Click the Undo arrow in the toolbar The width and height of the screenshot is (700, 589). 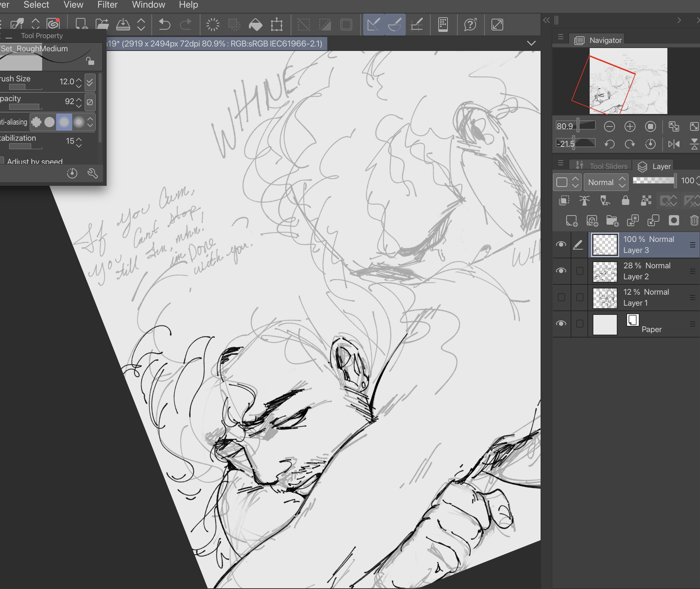165,25
